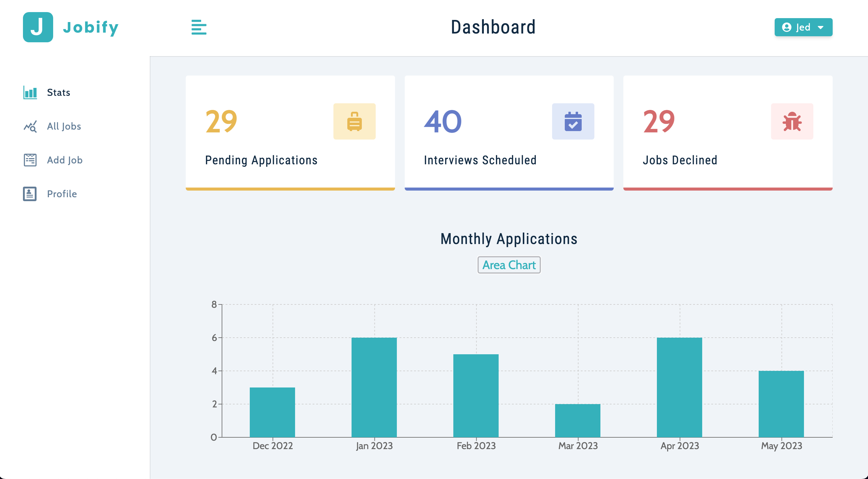
Task: Open the Add Job link
Action: 65,160
